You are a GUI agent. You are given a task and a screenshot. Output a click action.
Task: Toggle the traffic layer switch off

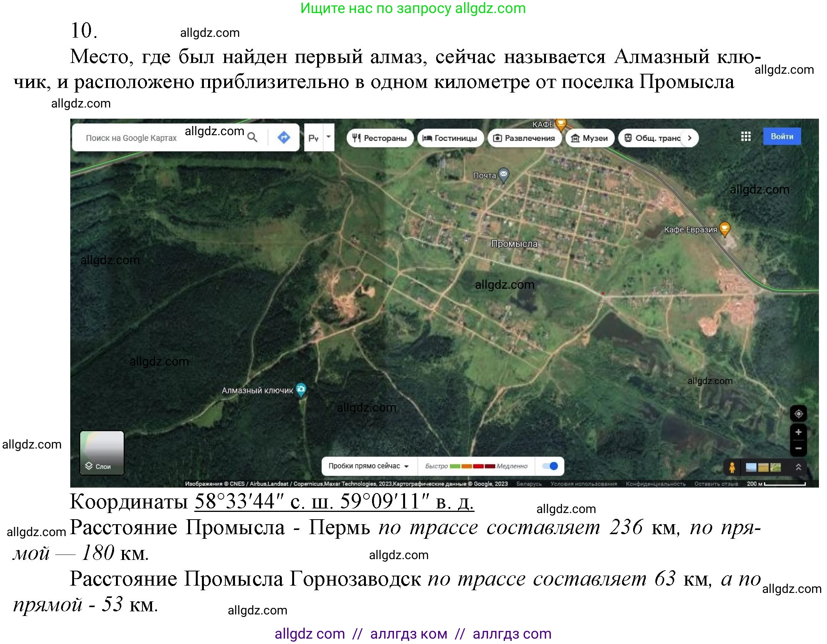point(550,466)
